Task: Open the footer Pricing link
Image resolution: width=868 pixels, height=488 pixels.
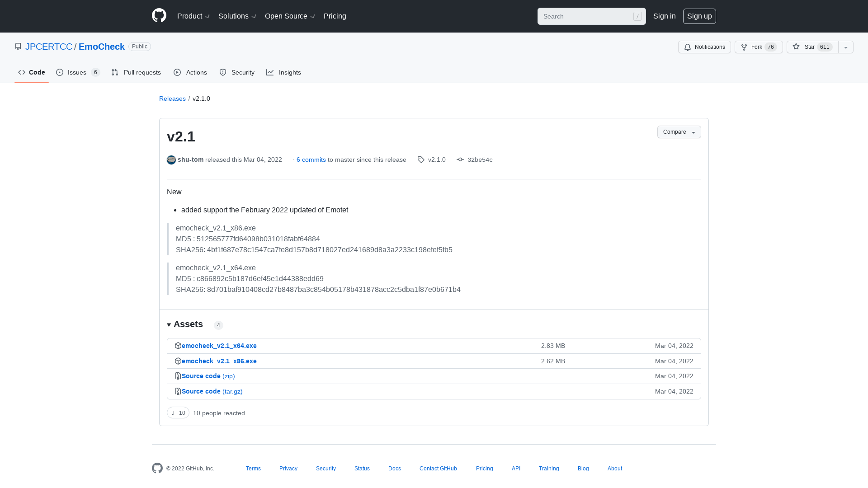Action: 485,469
